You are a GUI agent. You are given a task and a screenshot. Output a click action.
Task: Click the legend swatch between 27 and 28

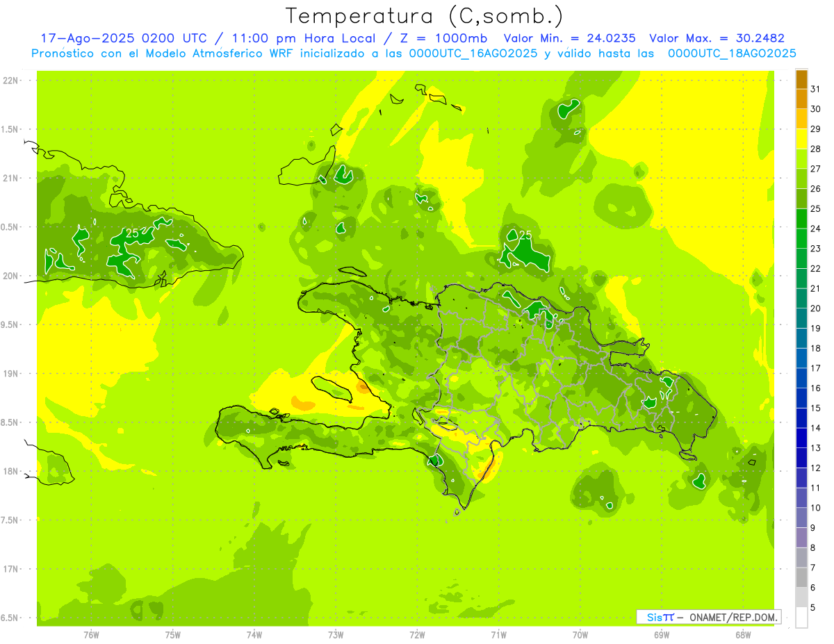[x=801, y=160]
